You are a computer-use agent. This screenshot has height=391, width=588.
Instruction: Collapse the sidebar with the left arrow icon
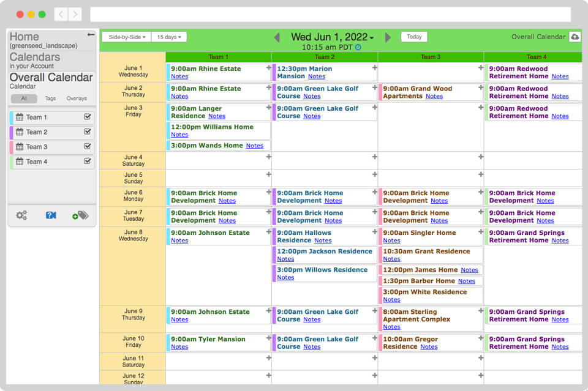coord(91,35)
